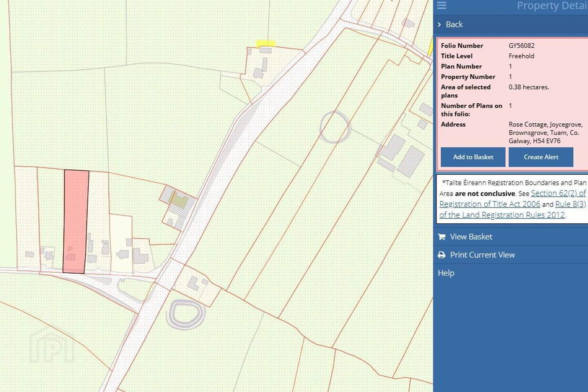Viewport: 588px width, 392px height.
Task: Open the Help menu item
Action: pos(446,273)
